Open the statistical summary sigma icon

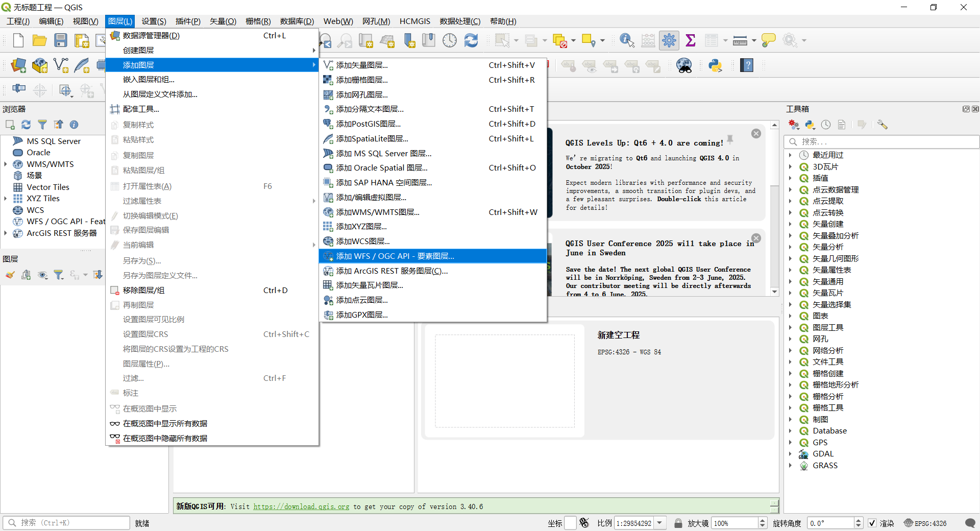691,40
